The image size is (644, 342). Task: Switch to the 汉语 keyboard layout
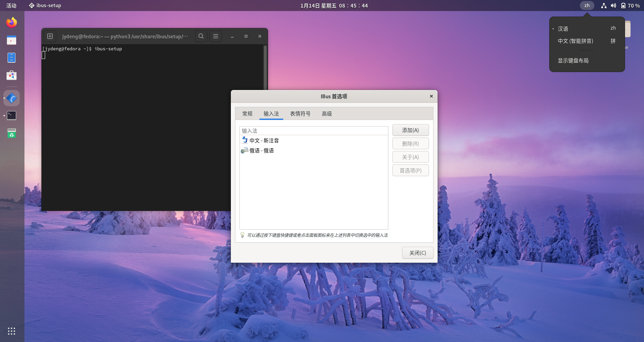563,29
